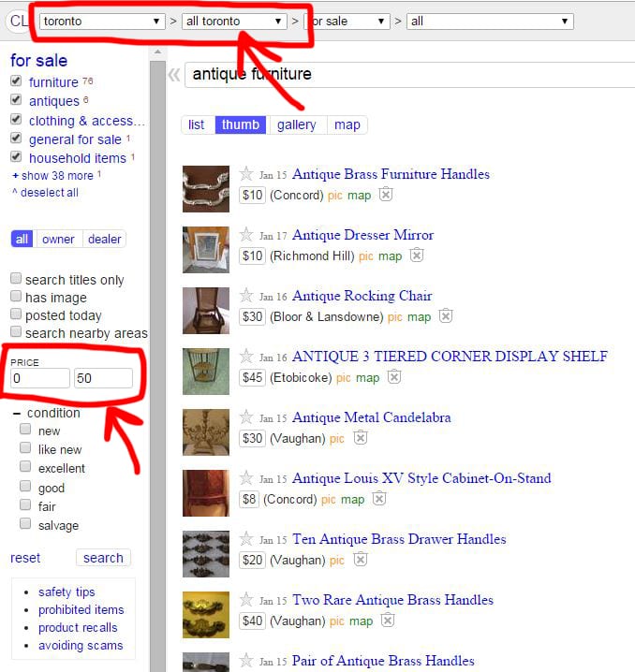Open the toronto city dropdown
This screenshot has width=635, height=672.
(102, 21)
